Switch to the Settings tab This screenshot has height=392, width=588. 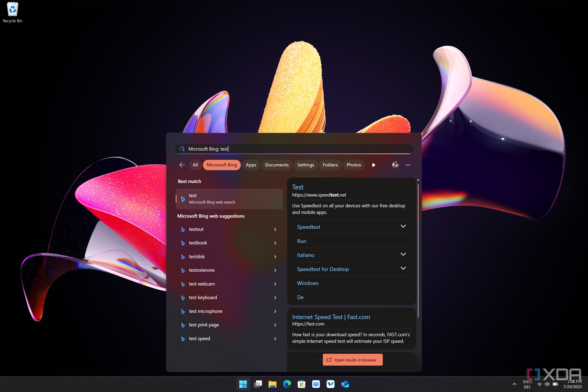[x=305, y=165]
